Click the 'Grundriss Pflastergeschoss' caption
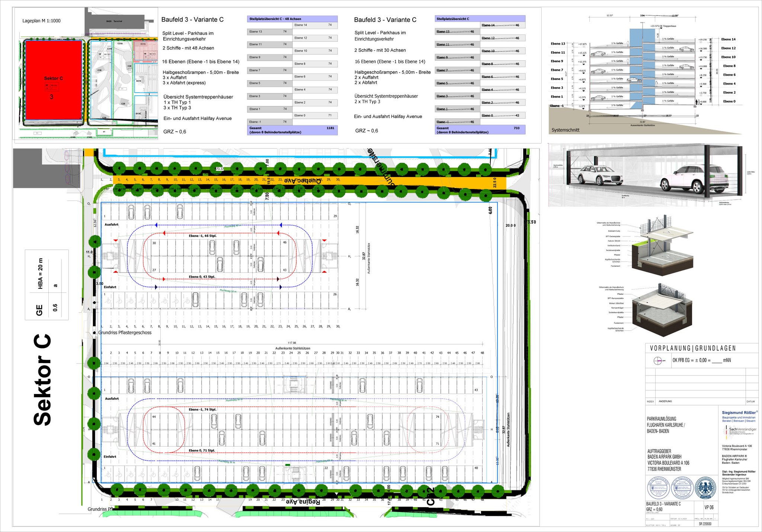The image size is (762, 532). point(125,333)
